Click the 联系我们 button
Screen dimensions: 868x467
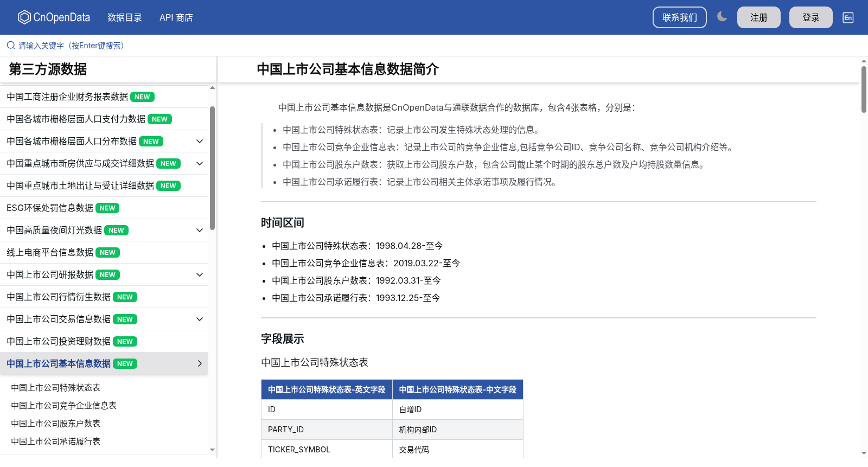(680, 17)
